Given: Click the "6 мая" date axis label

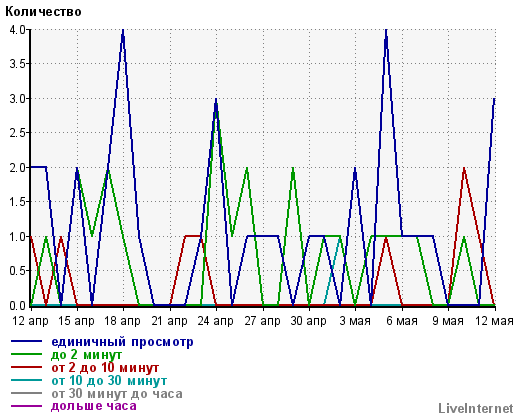Looking at the screenshot, I should click(x=402, y=321).
